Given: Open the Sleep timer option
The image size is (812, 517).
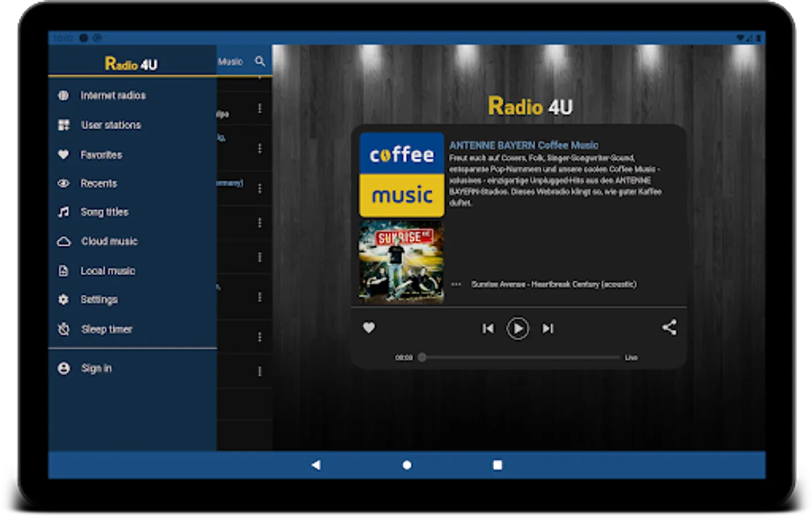Looking at the screenshot, I should tap(132, 329).
